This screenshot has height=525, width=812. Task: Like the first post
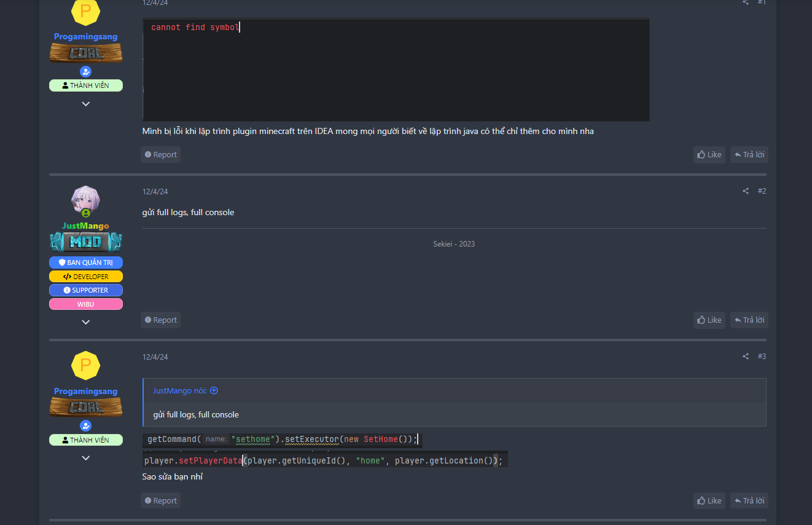tap(709, 155)
